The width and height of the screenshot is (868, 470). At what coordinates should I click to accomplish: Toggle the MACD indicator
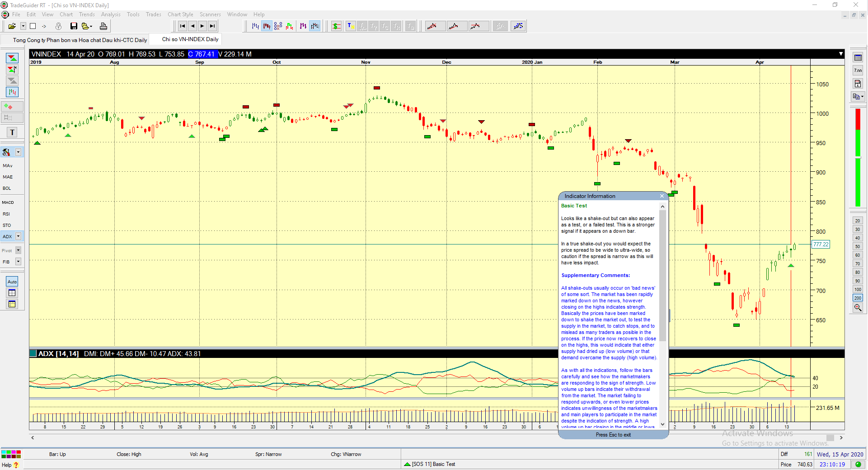pyautogui.click(x=8, y=202)
